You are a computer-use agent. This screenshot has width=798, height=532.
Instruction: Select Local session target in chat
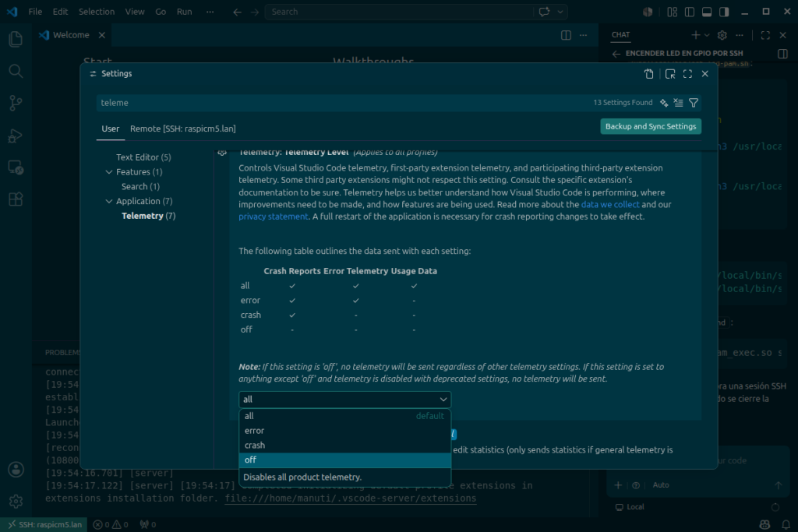(630, 507)
